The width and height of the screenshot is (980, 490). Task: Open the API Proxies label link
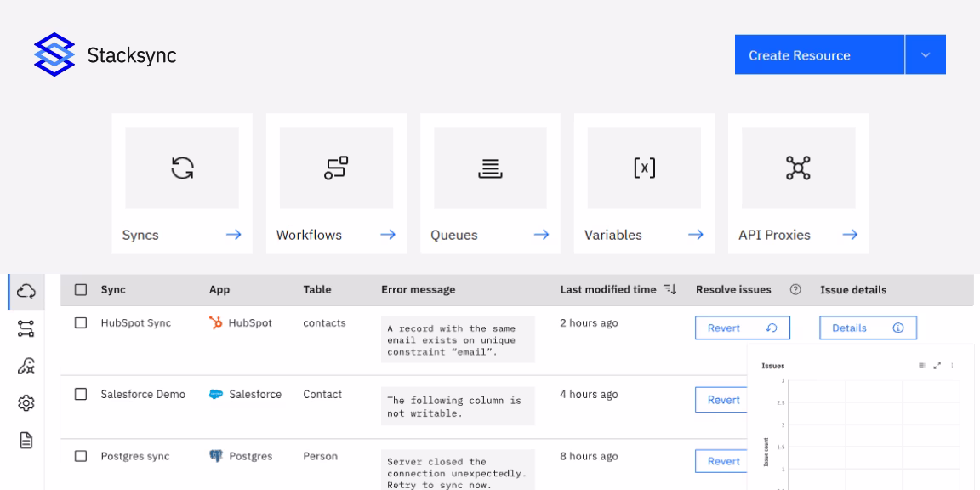tap(774, 236)
